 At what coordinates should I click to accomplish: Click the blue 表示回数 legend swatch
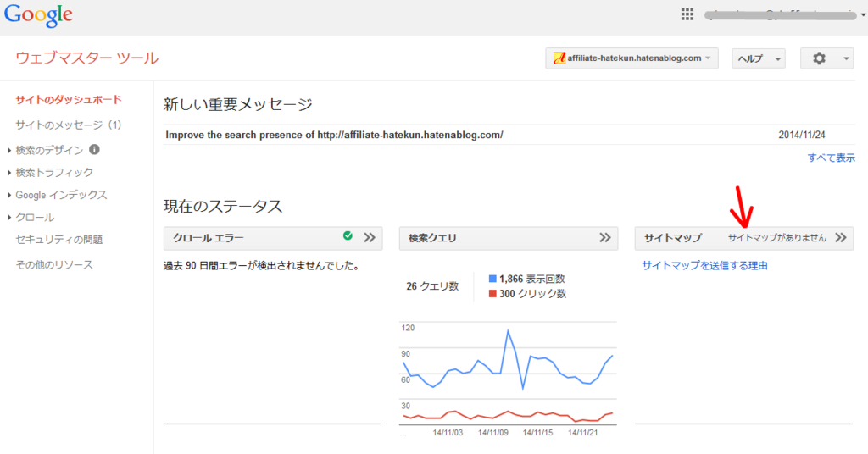click(x=492, y=279)
